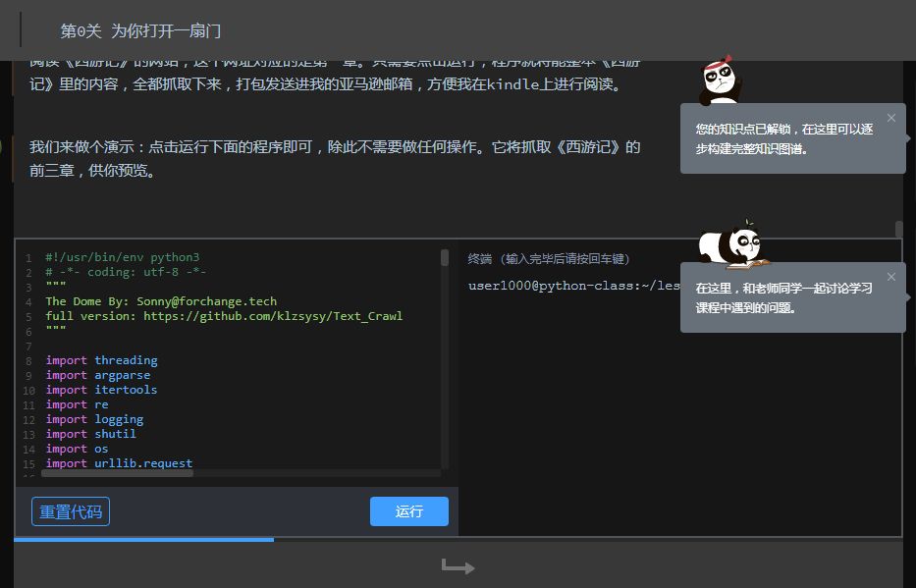Close the 知识点已解锁 tooltip
916x588 pixels.
click(890, 118)
